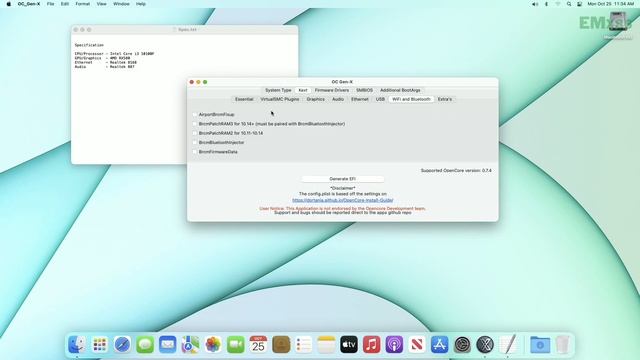Open Maps from the dock
640x360 pixels.
click(x=190, y=345)
